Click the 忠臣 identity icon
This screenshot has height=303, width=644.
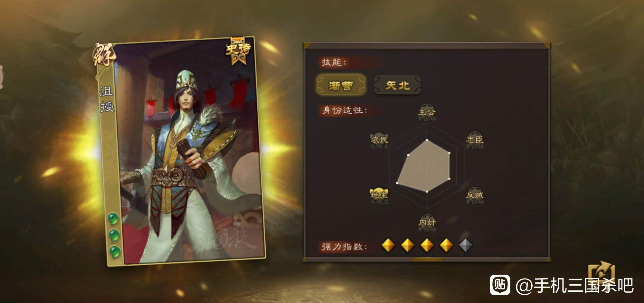point(475,140)
